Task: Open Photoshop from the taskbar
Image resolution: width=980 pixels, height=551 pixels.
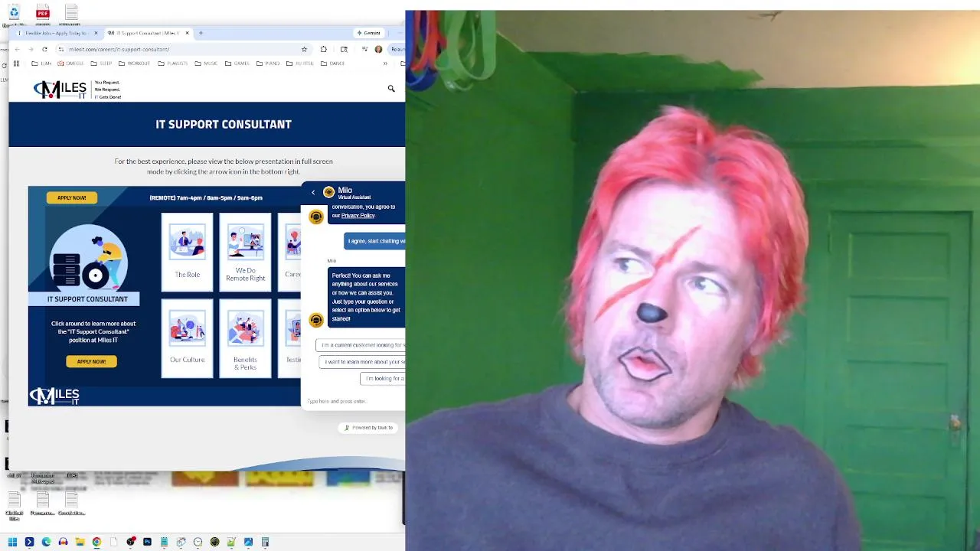Action: [x=147, y=542]
